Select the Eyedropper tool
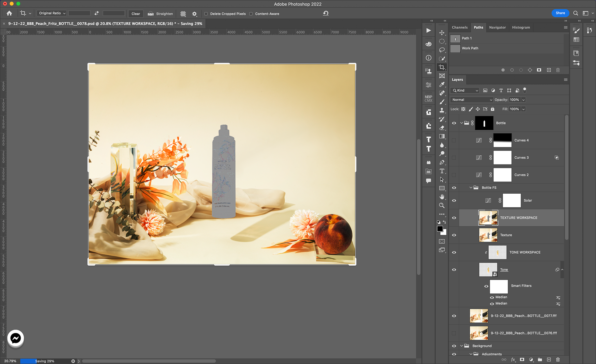This screenshot has height=364, width=596. point(442,84)
